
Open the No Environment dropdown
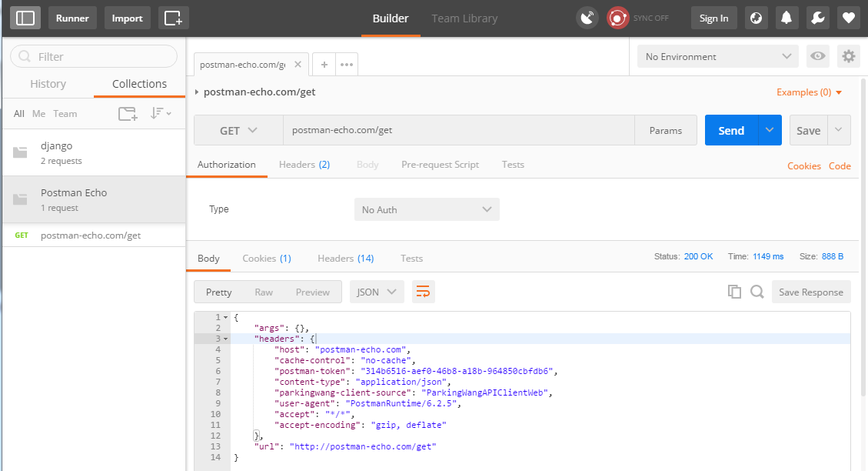718,56
